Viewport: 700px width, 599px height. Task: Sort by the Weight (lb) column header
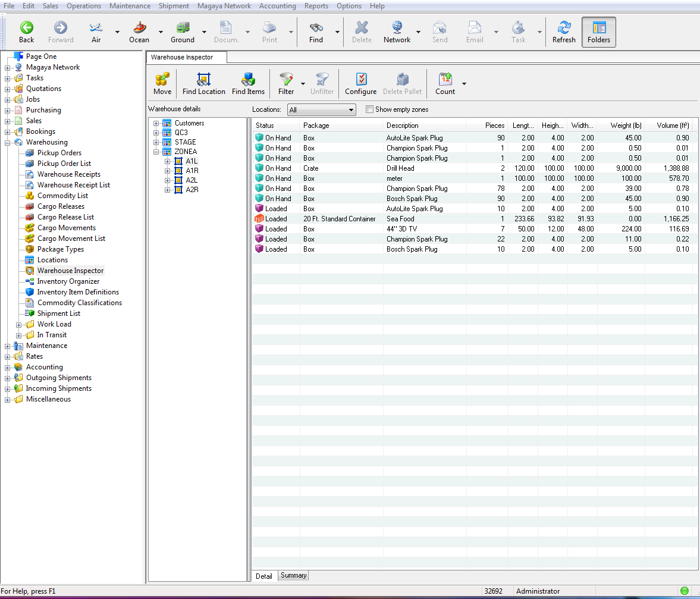tap(621, 126)
